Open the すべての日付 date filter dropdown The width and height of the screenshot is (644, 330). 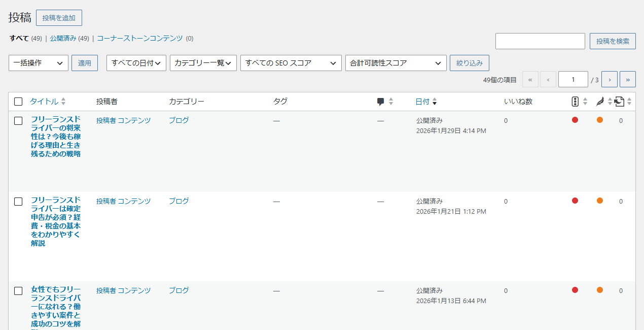(x=136, y=63)
